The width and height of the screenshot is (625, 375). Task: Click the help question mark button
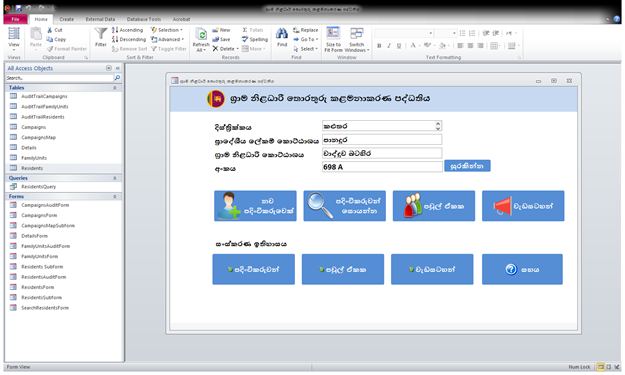coord(522,269)
